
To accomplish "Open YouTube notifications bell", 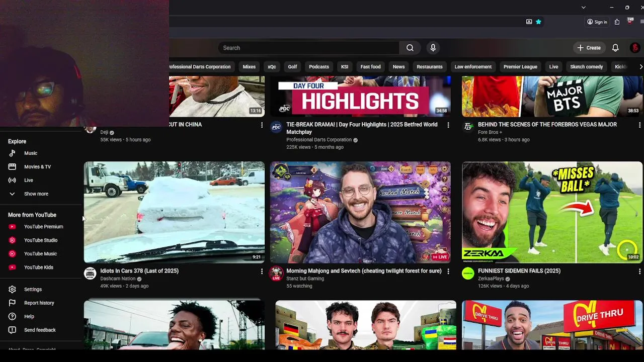I will tap(615, 48).
